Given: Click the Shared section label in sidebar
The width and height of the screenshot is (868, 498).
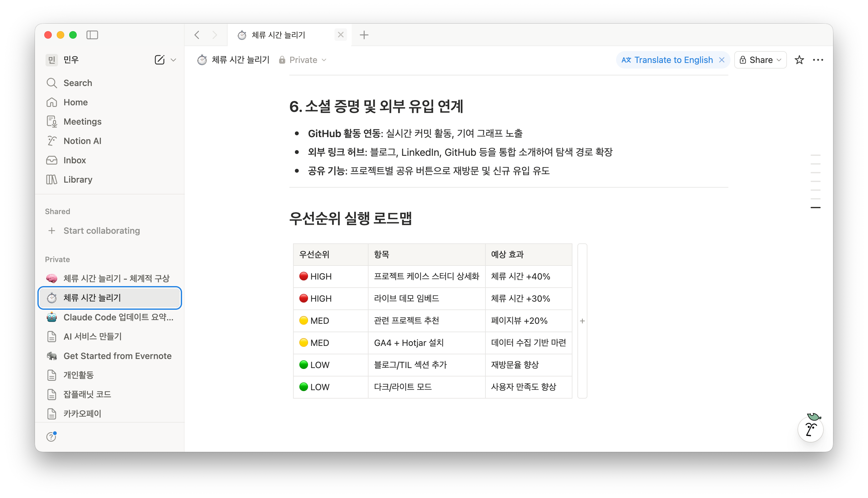Looking at the screenshot, I should [57, 211].
